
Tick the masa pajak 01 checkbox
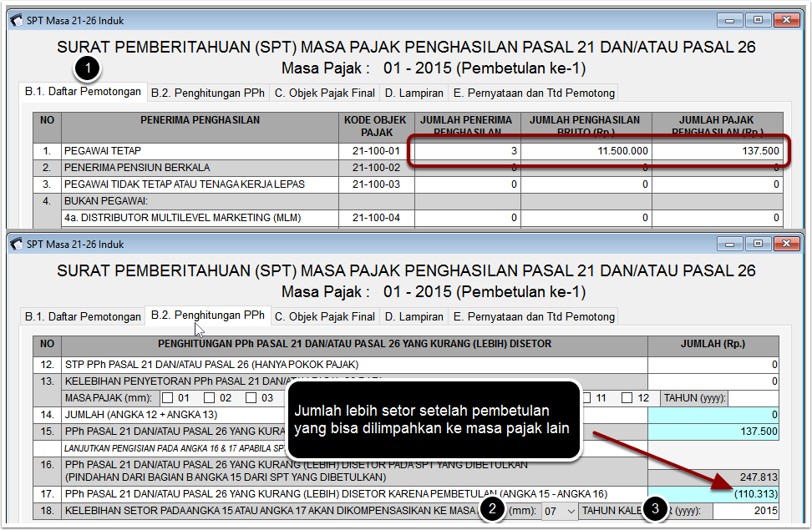pos(167,398)
